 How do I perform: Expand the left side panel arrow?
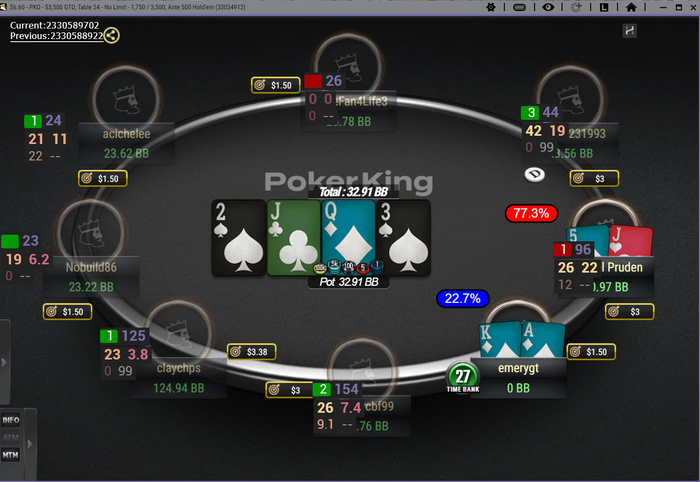[x=4, y=362]
